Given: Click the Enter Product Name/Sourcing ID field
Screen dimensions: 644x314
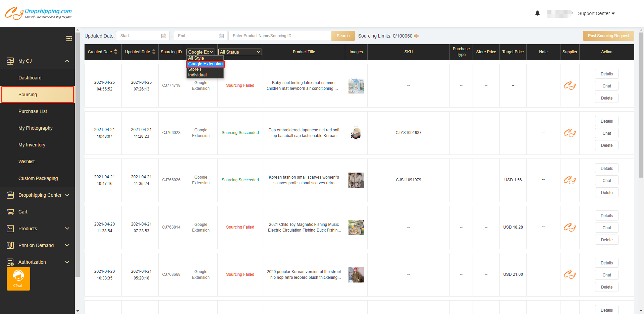Looking at the screenshot, I should click(280, 36).
